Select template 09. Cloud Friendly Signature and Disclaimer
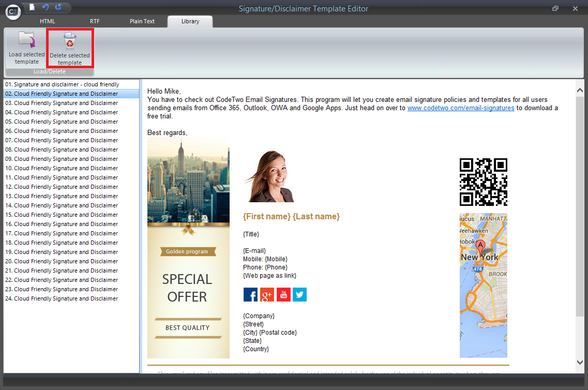Screen dimensions: 588x390 [71, 159]
